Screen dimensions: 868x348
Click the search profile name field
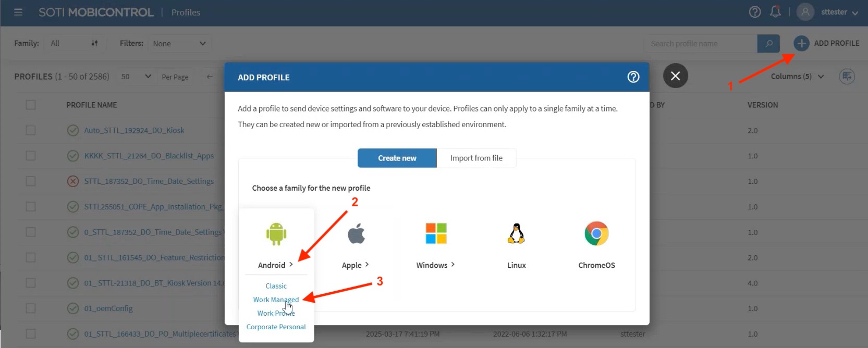[700, 44]
